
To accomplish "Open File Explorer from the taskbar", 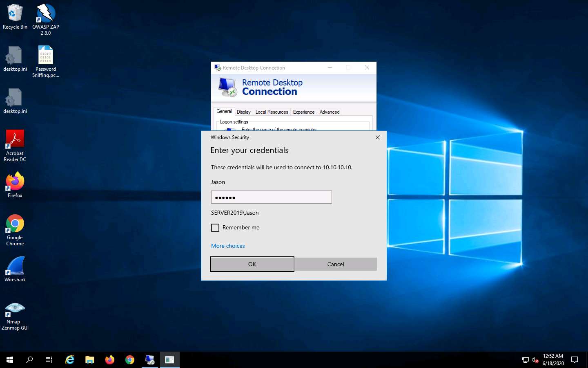I will [90, 360].
